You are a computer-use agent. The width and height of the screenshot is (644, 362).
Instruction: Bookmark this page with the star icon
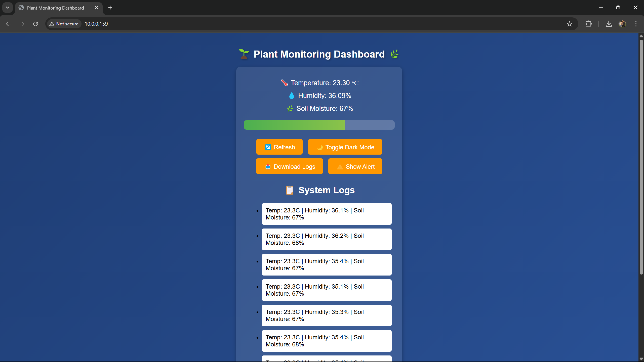[x=569, y=24]
